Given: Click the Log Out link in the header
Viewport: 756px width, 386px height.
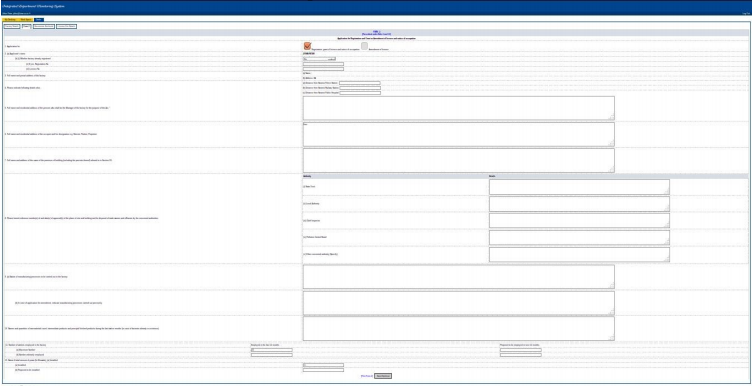Looking at the screenshot, I should pyautogui.click(x=746, y=13).
